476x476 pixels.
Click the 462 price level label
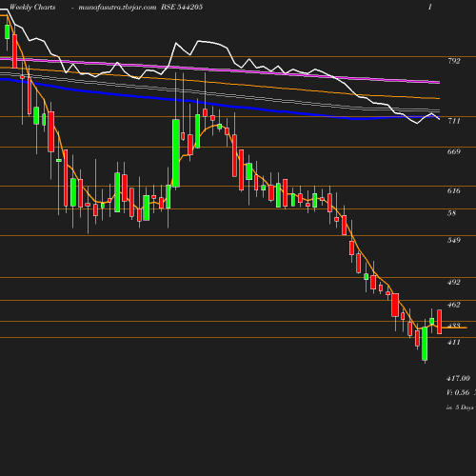point(454,305)
